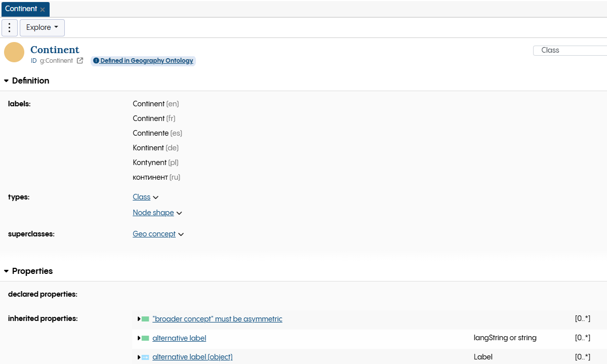Screen dimensions: 607x364
Task: Click the green icon beside the "broader concept" property
Action: point(145,318)
